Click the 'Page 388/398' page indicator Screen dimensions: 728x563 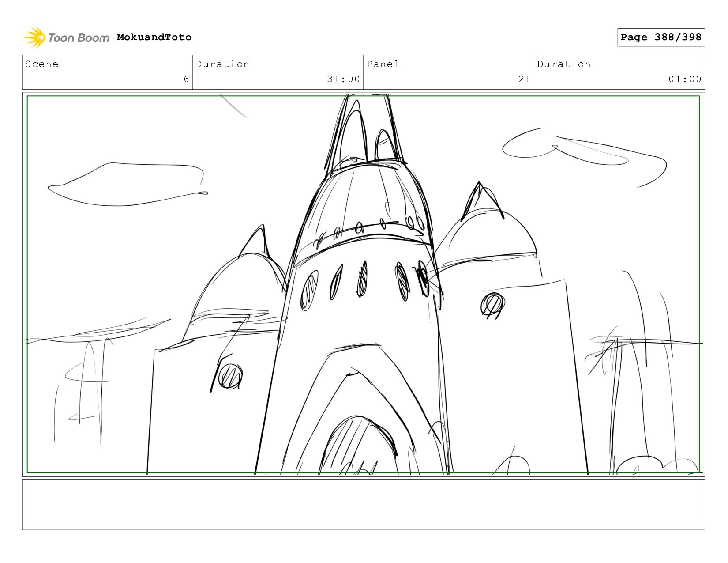pyautogui.click(x=661, y=37)
